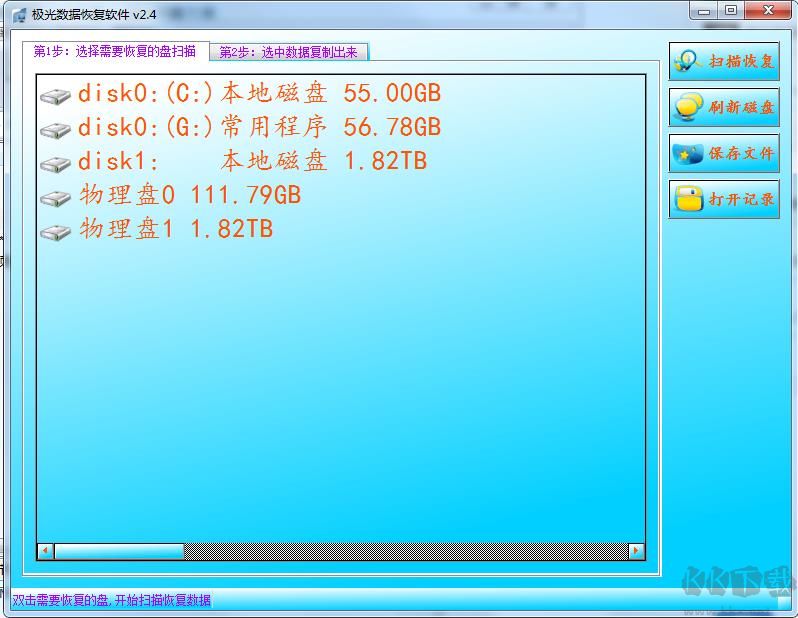Click the horizontal scrollbar left arrow
The width and height of the screenshot is (798, 618).
click(46, 551)
